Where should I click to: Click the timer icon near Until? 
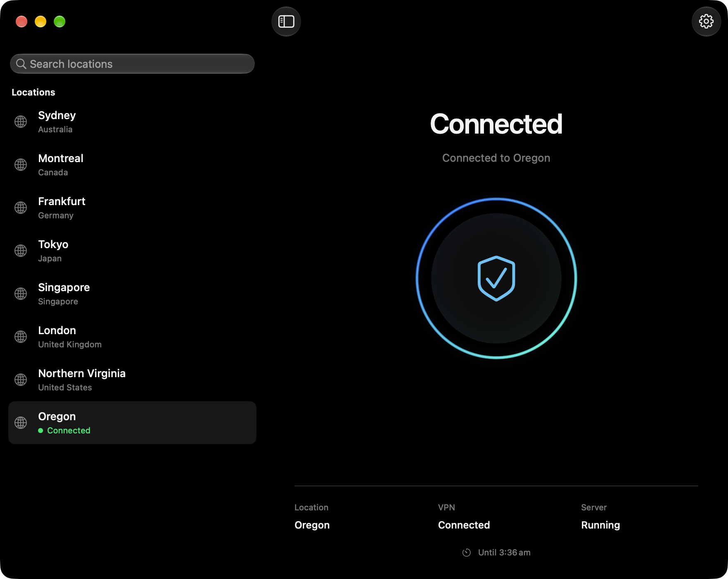[467, 553]
